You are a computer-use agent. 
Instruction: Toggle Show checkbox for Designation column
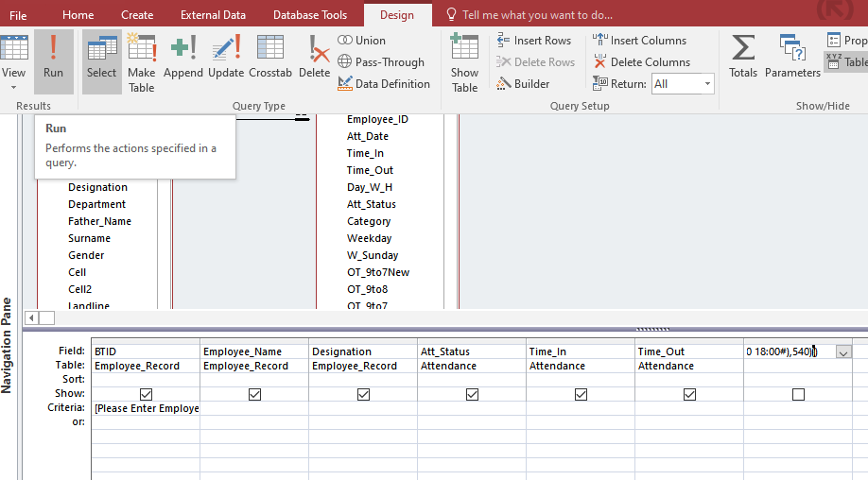tap(363, 394)
